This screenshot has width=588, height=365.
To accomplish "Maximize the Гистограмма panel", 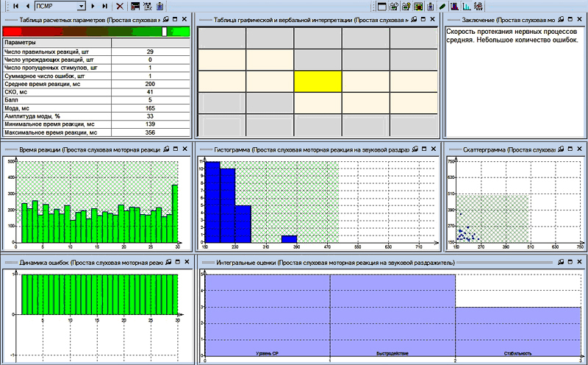I will [x=424, y=149].
